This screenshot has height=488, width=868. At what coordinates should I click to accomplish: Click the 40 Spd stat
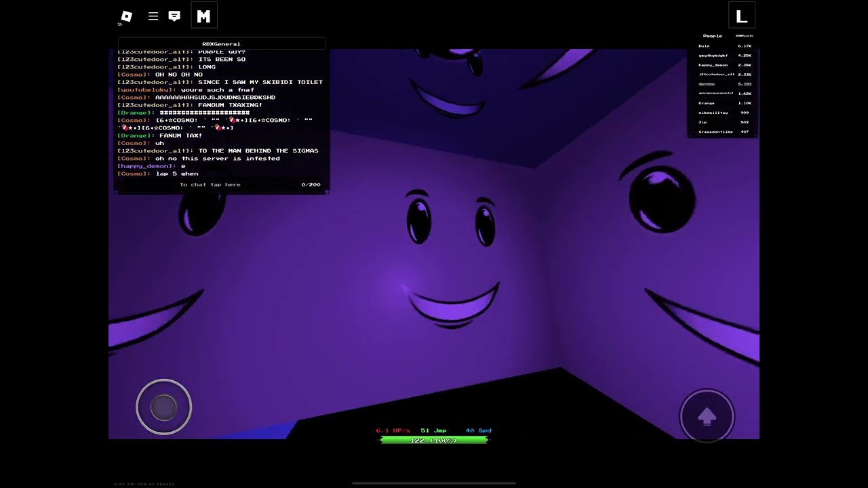click(479, 430)
